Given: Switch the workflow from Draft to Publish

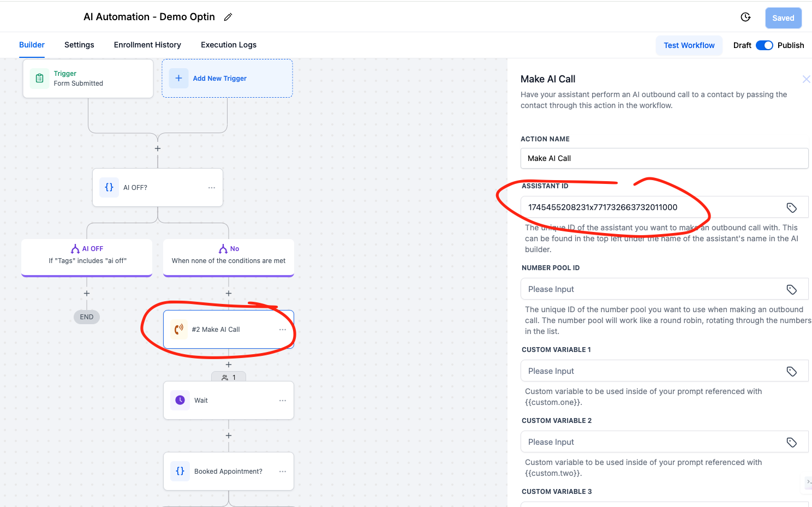Looking at the screenshot, I should [x=765, y=45].
